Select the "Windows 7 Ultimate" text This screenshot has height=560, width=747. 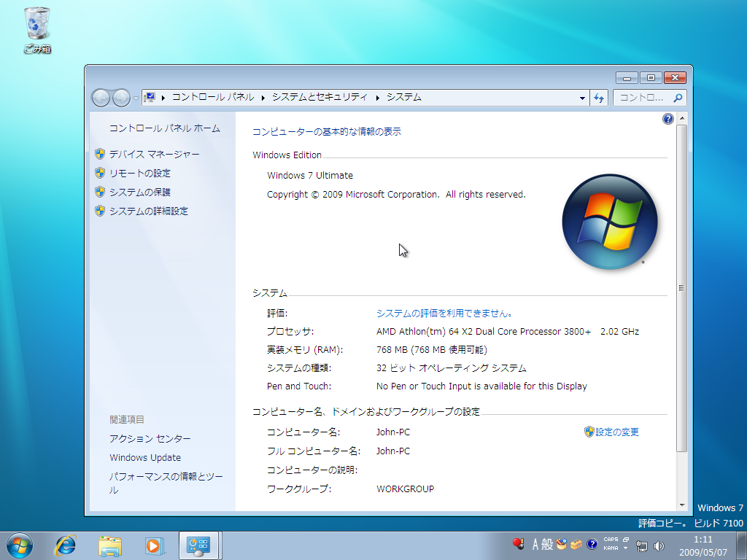[x=310, y=175]
